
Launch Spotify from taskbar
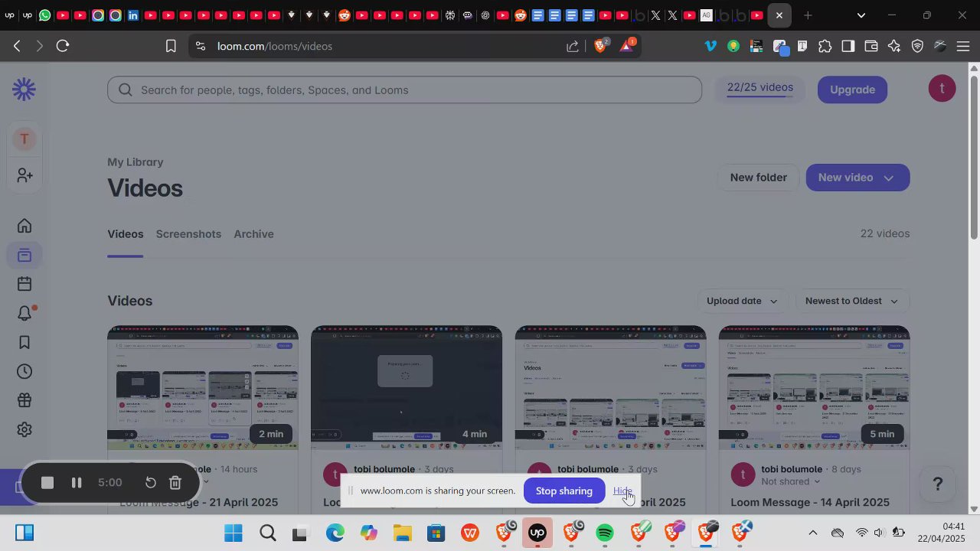click(605, 533)
